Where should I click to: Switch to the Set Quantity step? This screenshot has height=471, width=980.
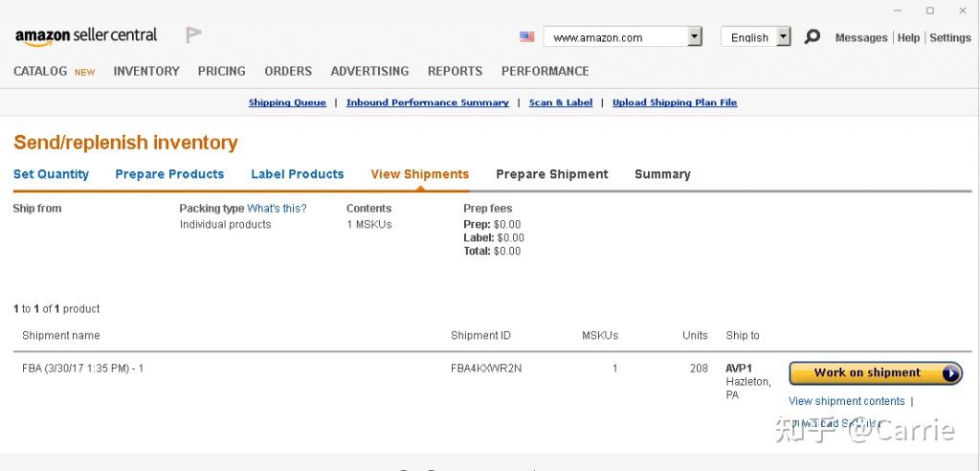click(51, 174)
